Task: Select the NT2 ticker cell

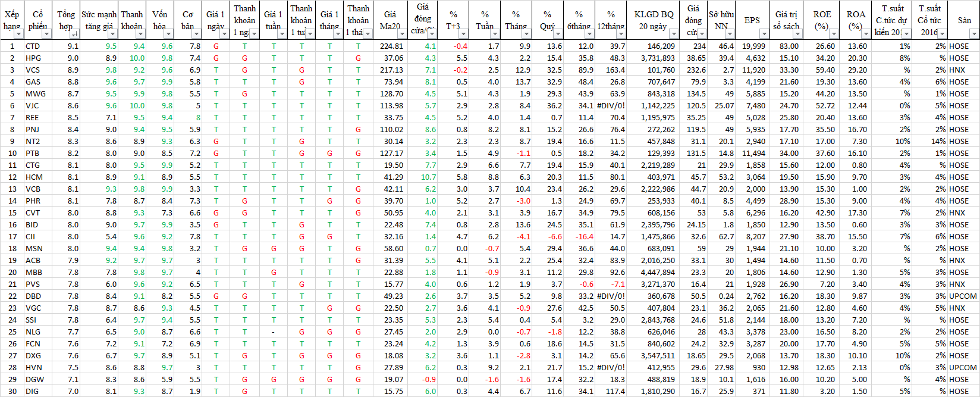Action: (x=39, y=141)
